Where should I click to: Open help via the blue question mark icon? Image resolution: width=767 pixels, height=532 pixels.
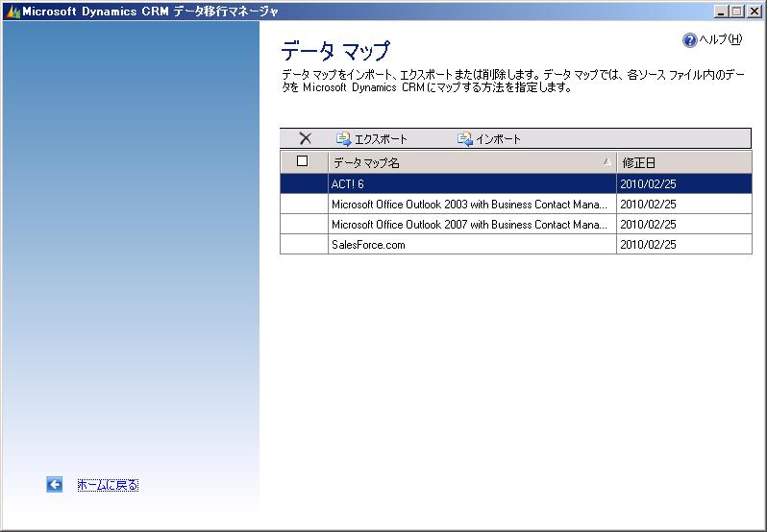pyautogui.click(x=689, y=40)
